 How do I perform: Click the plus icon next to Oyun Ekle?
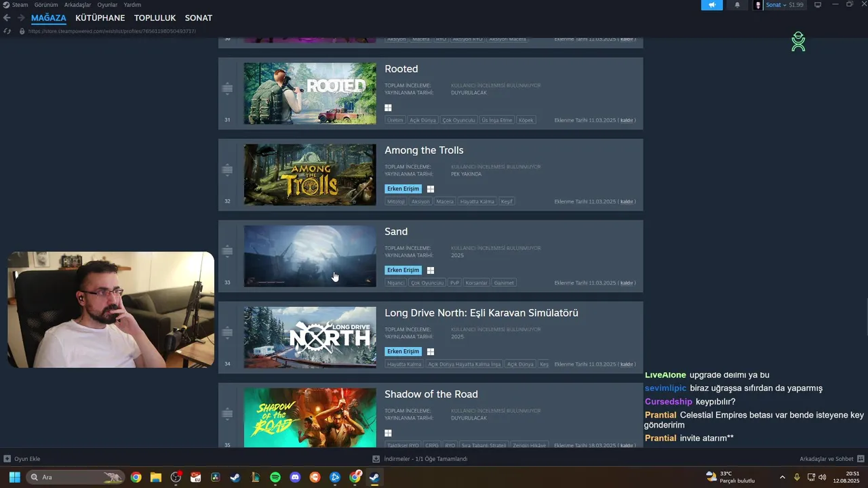7,459
